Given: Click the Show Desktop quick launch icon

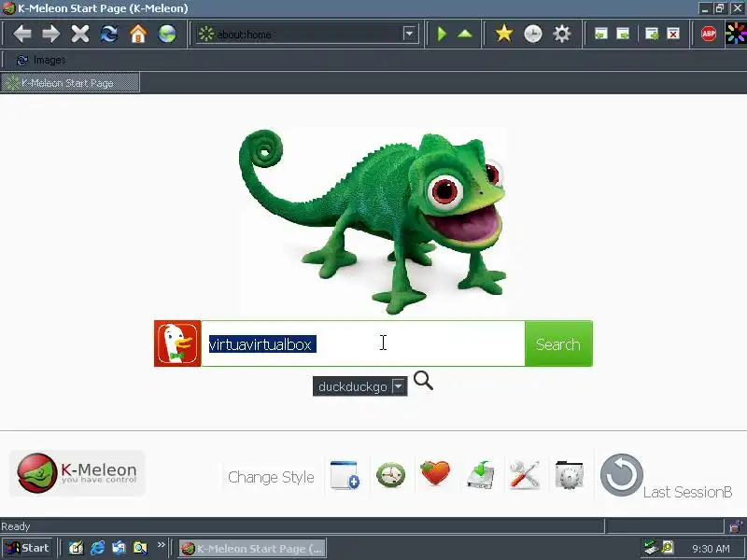Looking at the screenshot, I should tap(76, 548).
